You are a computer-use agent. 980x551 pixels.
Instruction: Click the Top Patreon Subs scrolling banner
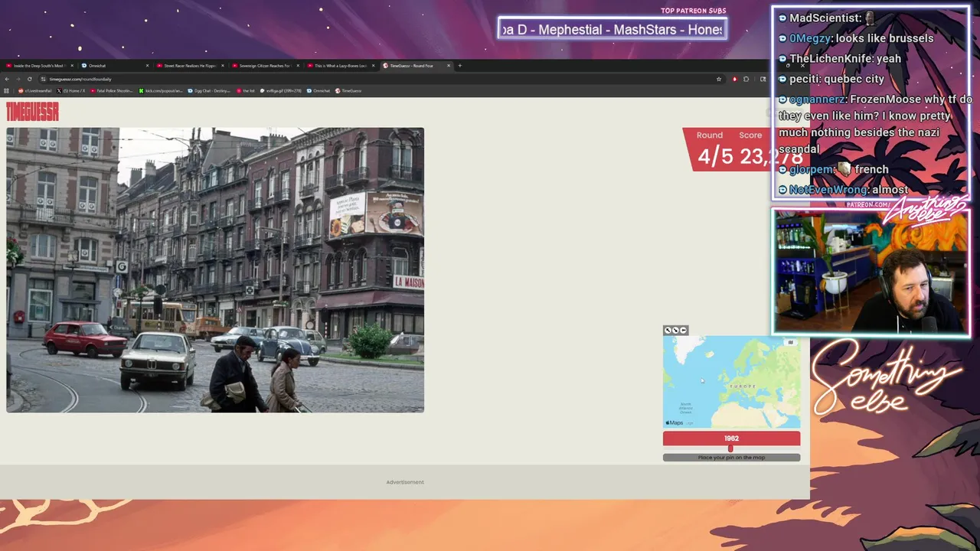(x=612, y=29)
